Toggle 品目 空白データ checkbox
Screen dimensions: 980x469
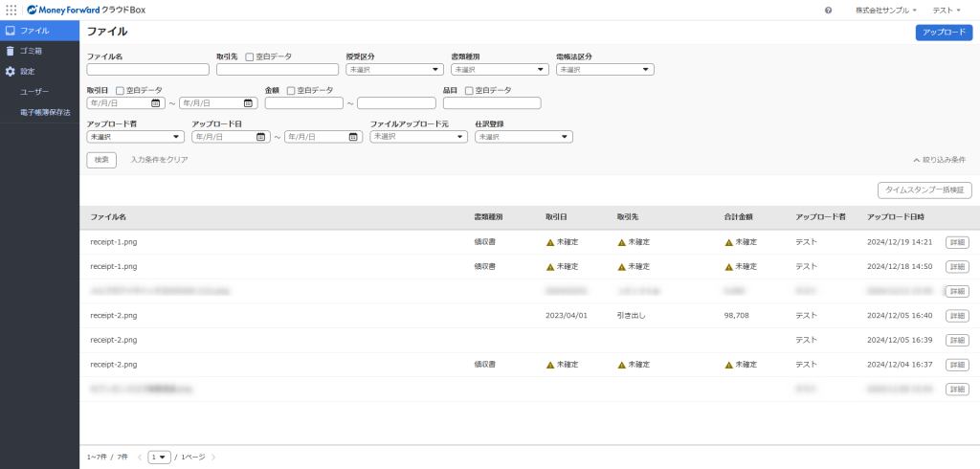point(469,91)
